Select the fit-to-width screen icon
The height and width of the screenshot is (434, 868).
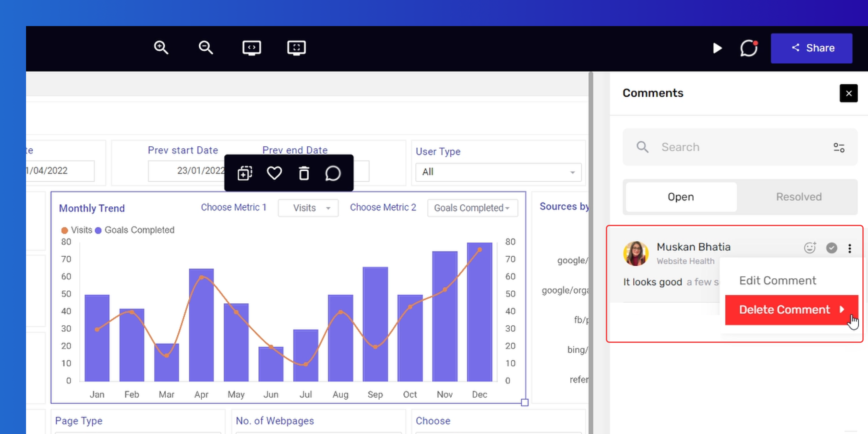click(x=251, y=48)
